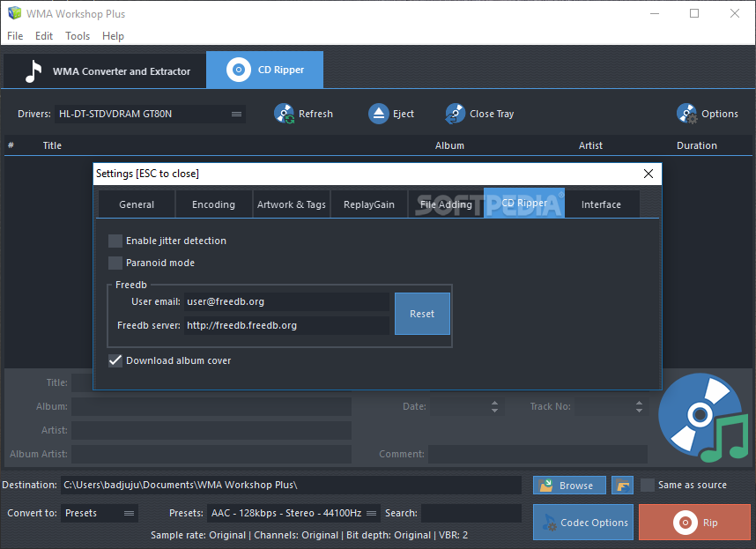Viewport: 756px width, 549px height.
Task: Click the Track No spinner arrows
Action: [x=639, y=406]
